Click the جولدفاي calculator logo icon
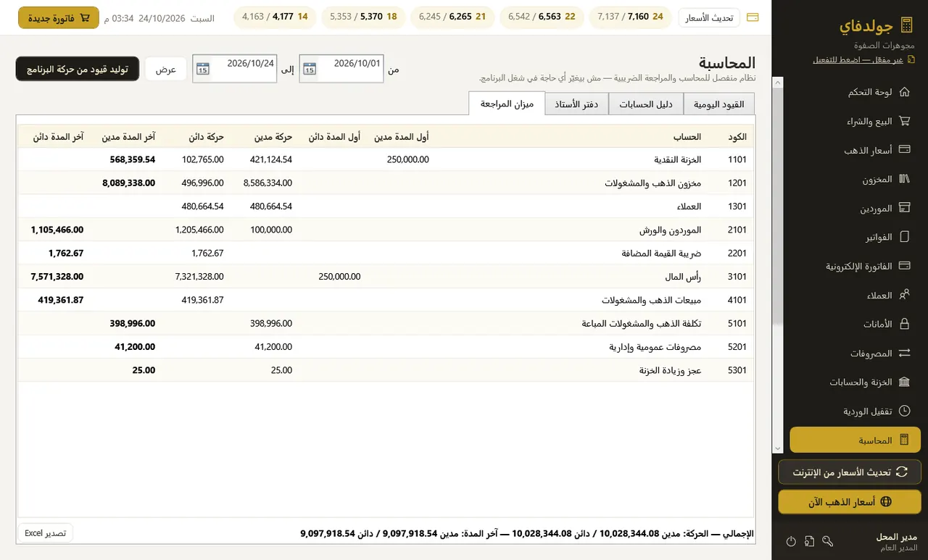The height and width of the screenshot is (560, 928). 906,26
